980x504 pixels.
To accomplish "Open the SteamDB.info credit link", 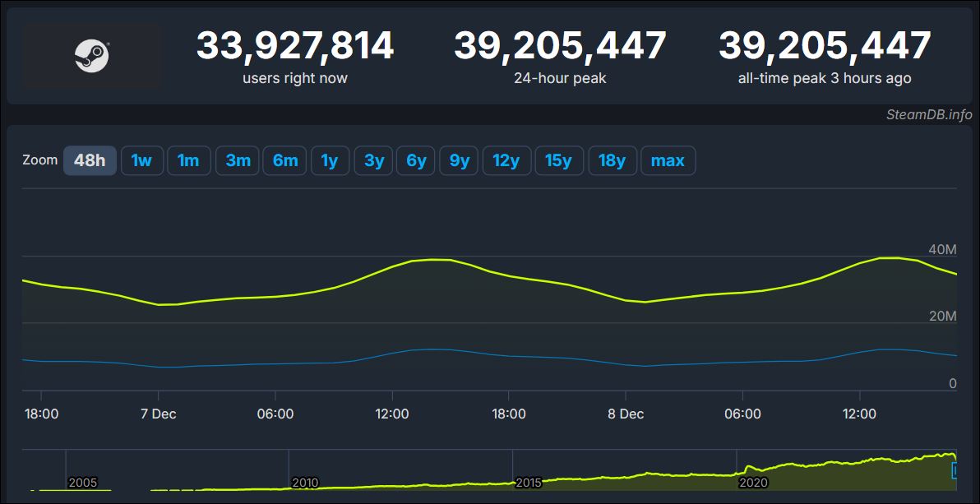I will [x=928, y=114].
